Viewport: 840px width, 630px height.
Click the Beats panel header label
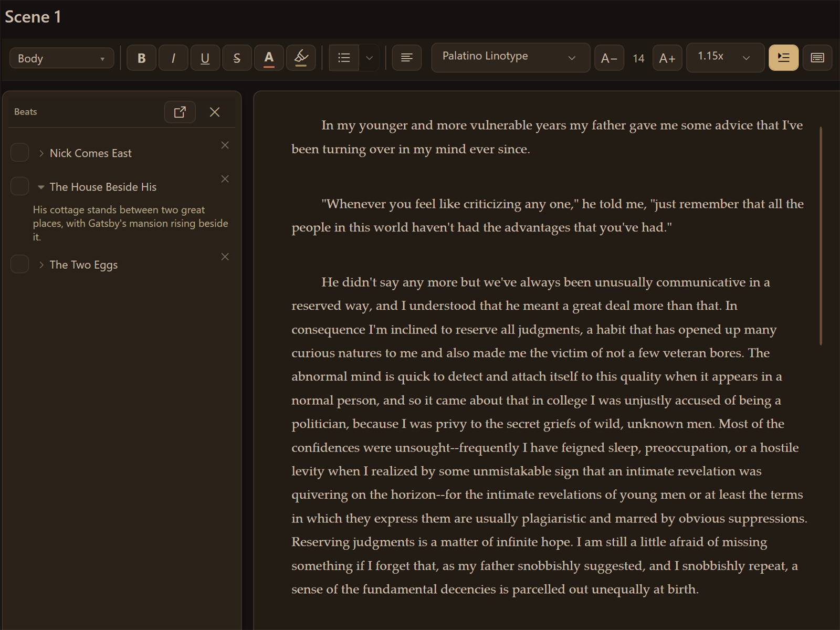point(25,112)
